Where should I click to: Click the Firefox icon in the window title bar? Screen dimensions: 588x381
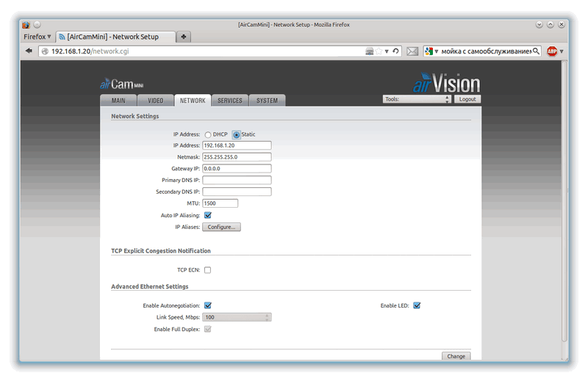(26, 25)
